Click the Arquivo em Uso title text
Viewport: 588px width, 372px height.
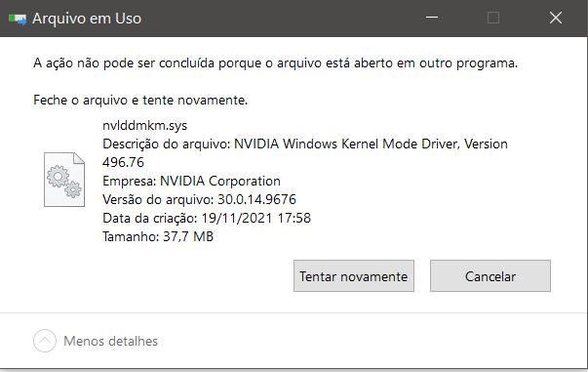click(x=87, y=19)
